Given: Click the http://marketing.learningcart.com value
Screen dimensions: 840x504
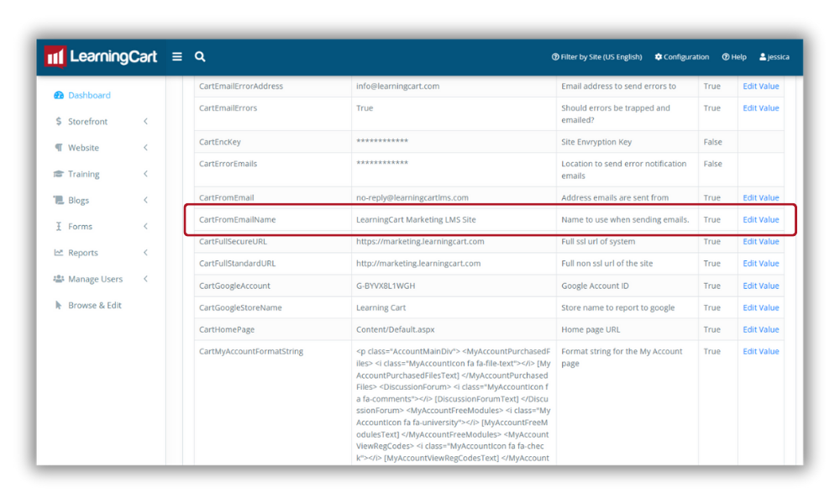Looking at the screenshot, I should [418, 263].
